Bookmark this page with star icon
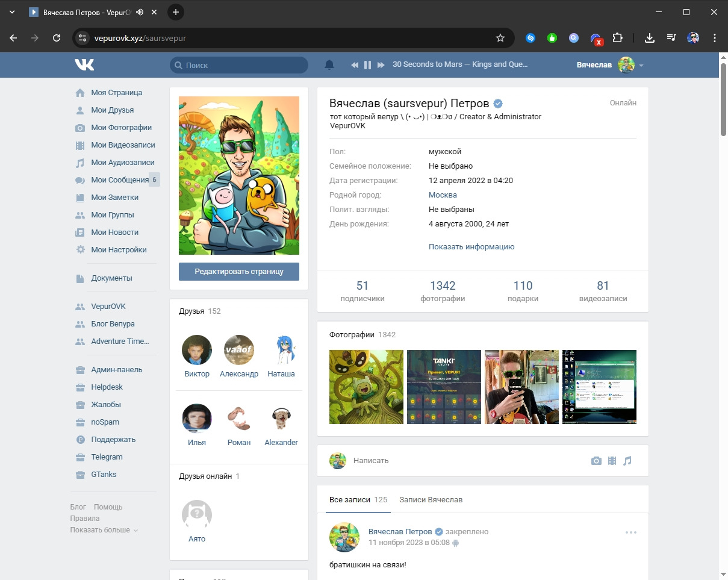 click(500, 38)
